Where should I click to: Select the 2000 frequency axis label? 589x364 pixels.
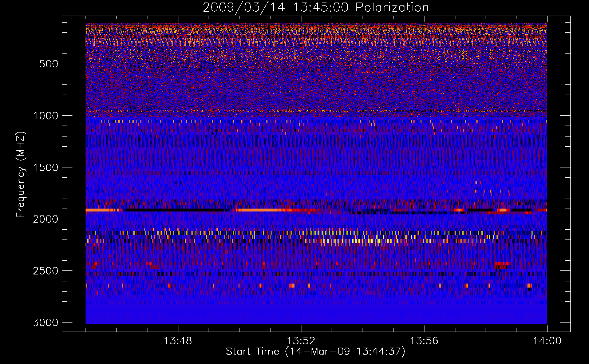click(46, 219)
